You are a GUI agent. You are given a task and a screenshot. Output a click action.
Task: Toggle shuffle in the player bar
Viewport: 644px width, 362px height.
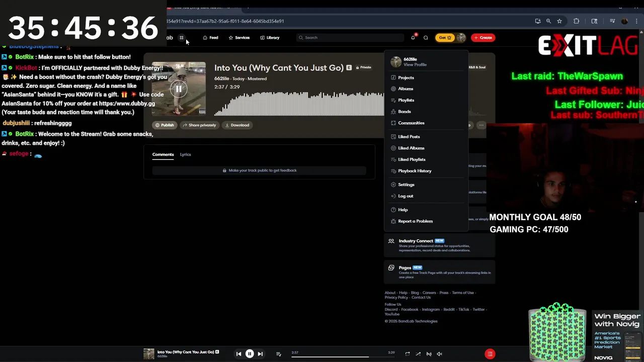click(418, 354)
